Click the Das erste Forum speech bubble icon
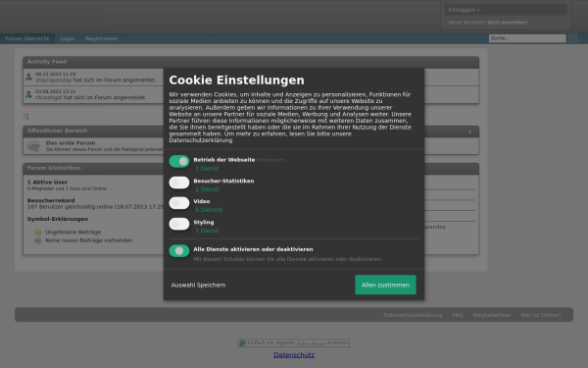Image resolution: width=588 pixels, height=368 pixels. (x=33, y=145)
